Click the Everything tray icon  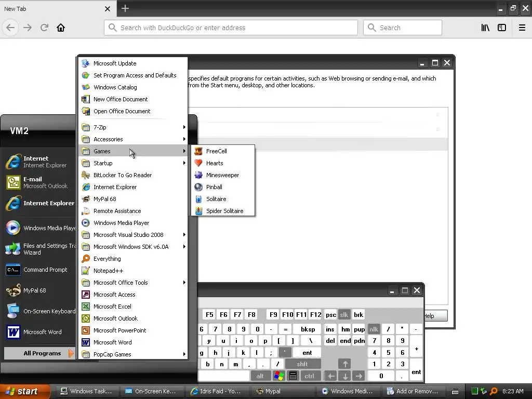click(x=494, y=391)
